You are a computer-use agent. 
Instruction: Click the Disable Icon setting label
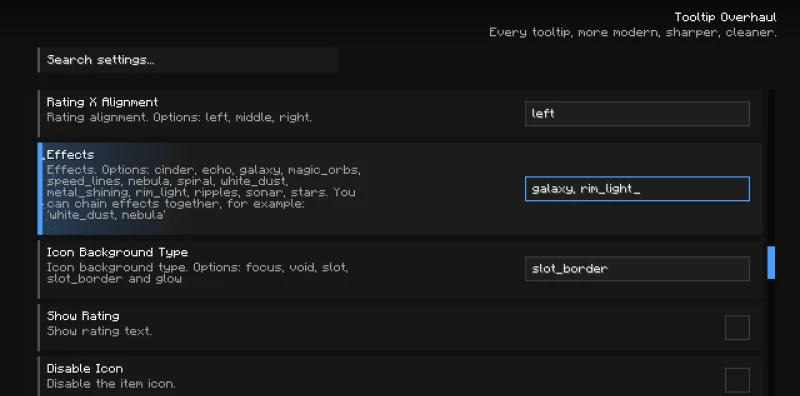click(85, 368)
